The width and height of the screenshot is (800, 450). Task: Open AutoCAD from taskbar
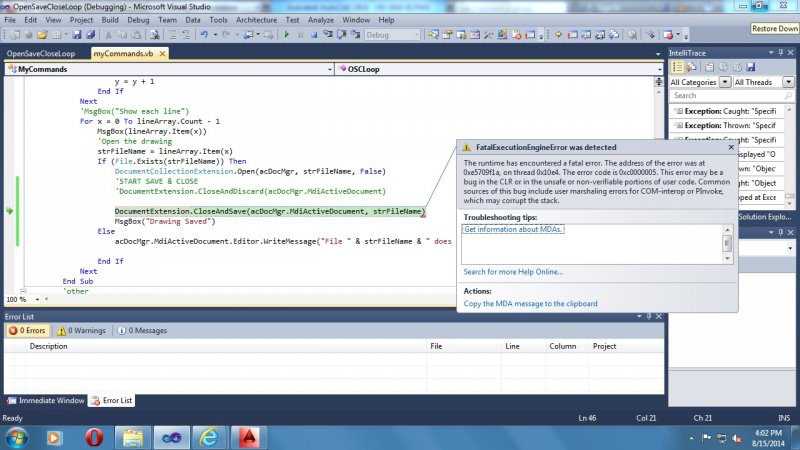[x=248, y=438]
